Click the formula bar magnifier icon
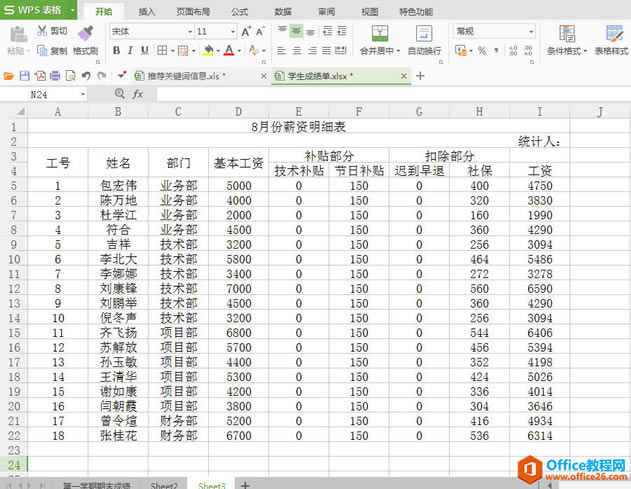Viewport: 631px width, 489px height. click(120, 94)
